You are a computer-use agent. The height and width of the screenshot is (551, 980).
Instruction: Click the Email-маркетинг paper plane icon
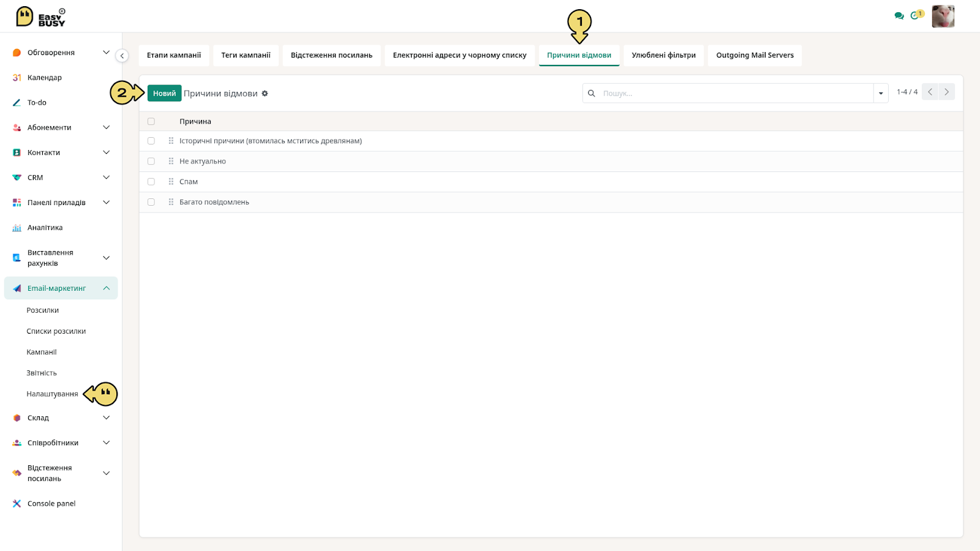(17, 288)
